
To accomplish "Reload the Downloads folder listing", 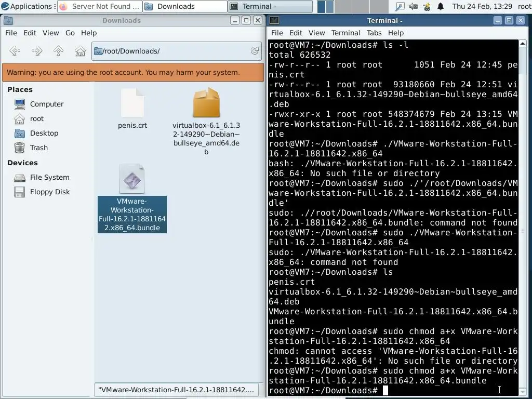I will (x=255, y=51).
